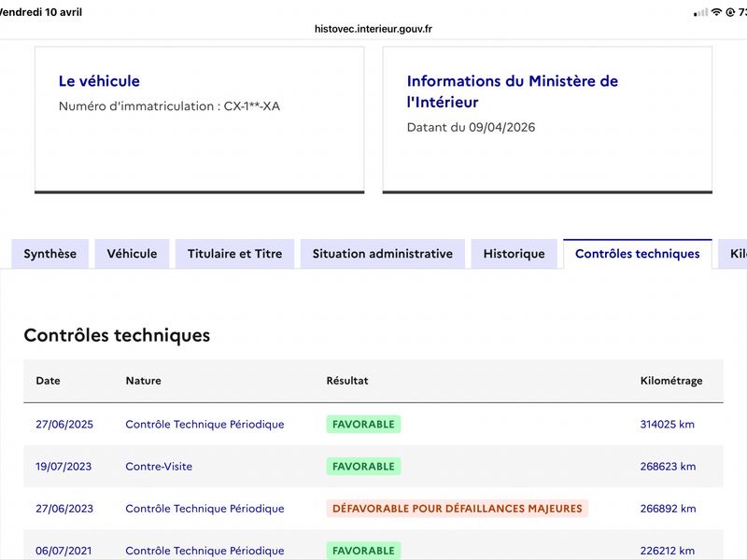The image size is (747, 560).
Task: Switch to the Véhicule tab
Action: click(132, 254)
